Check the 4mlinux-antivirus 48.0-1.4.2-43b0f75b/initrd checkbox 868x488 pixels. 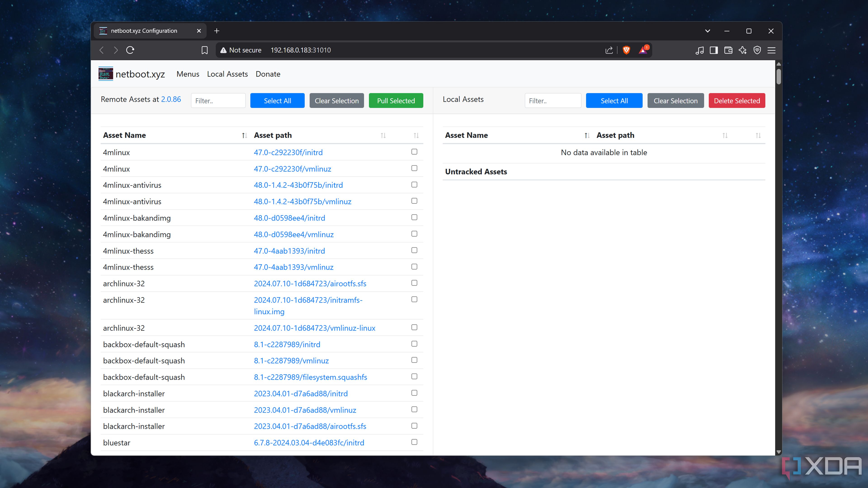coord(414,185)
